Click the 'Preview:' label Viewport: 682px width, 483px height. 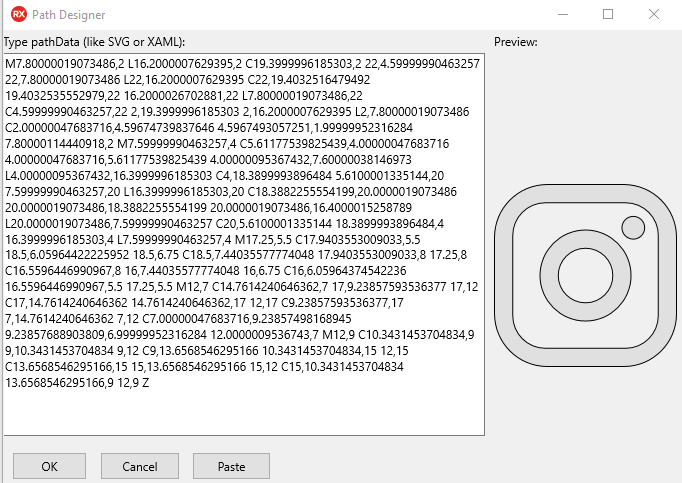(x=516, y=42)
